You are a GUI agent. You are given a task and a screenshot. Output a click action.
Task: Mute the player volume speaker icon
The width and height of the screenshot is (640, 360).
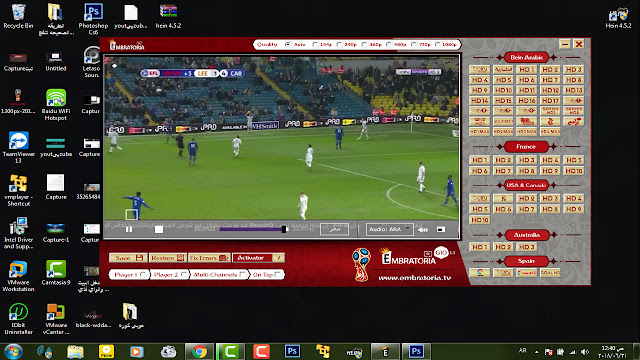point(423,230)
